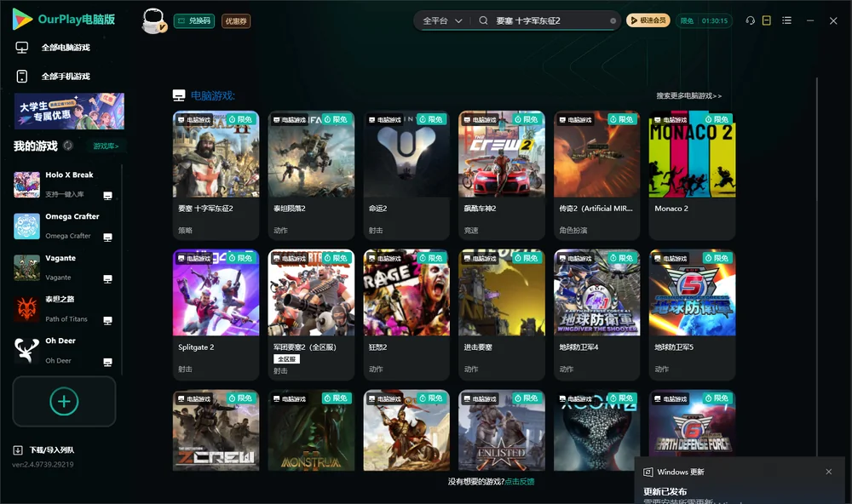Clear the search text with the x icon
Screen dimensions: 852x504
tap(613, 21)
